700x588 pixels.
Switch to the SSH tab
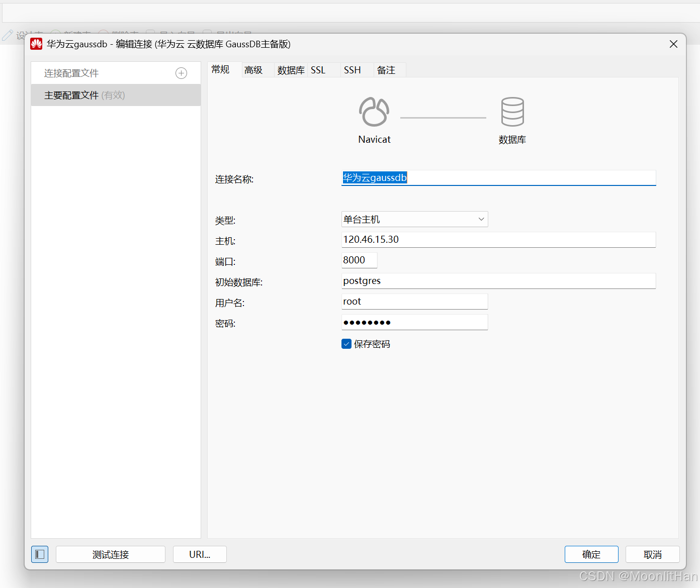[x=352, y=69]
